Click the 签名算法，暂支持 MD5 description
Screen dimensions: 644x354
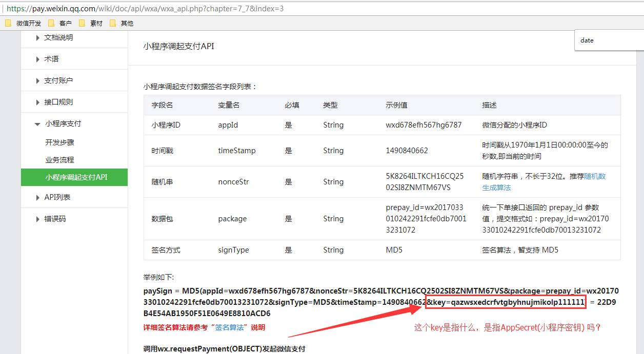520,250
